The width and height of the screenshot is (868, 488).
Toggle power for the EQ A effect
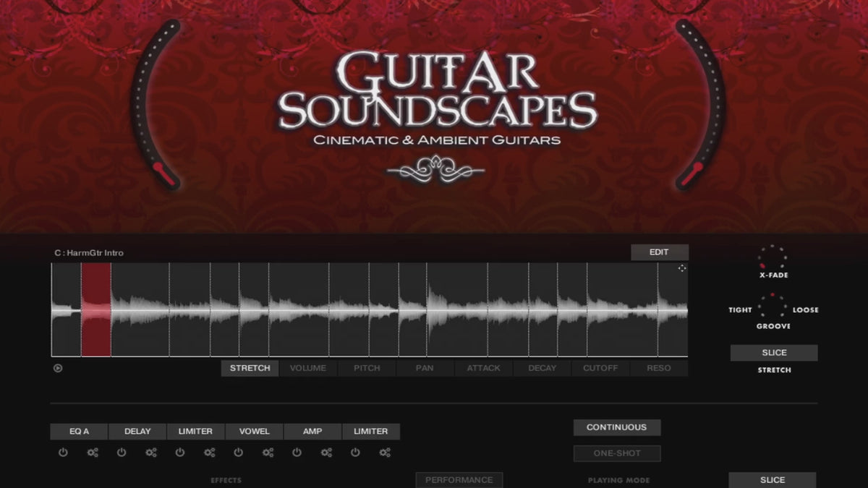[63, 453]
